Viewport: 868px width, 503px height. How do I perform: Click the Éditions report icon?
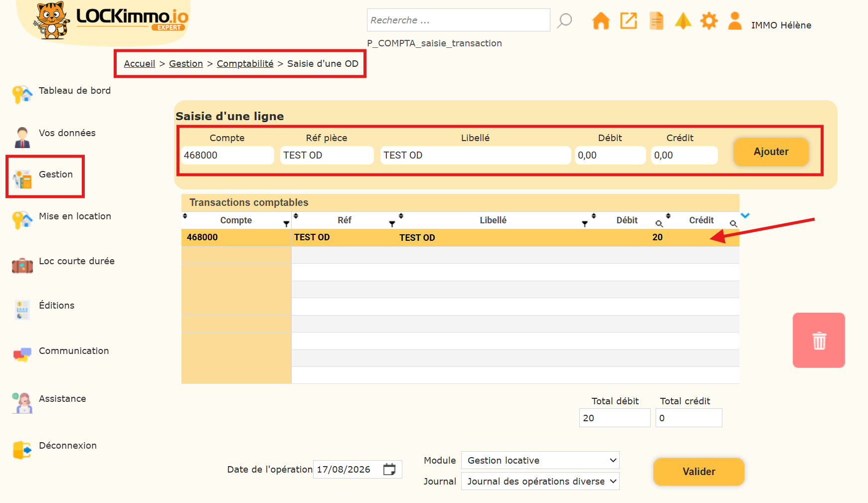22,310
